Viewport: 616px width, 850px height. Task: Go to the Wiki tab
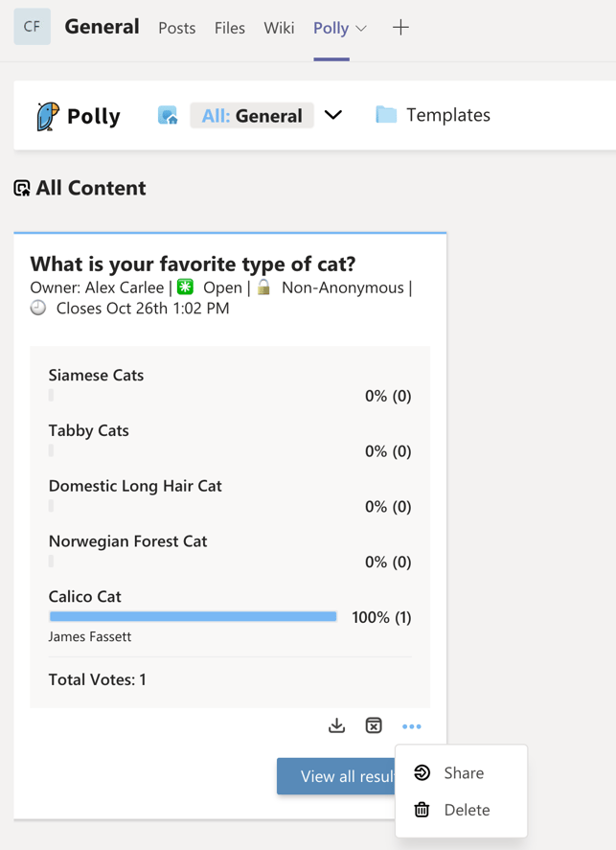[279, 28]
